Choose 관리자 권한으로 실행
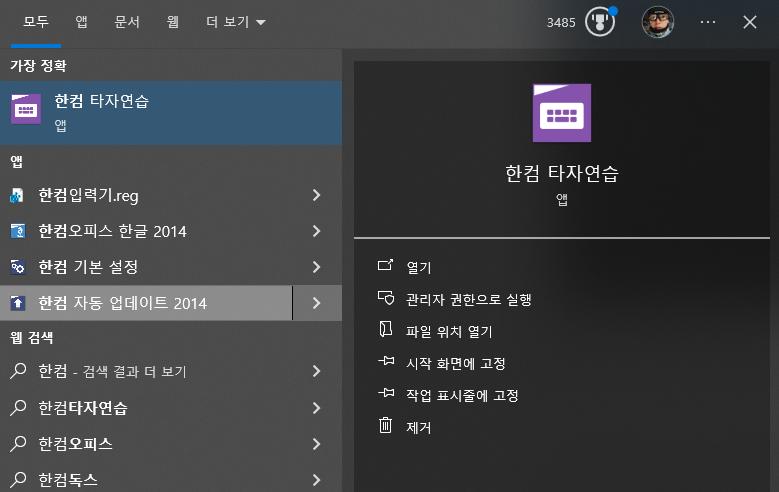This screenshot has width=779, height=492. (468, 299)
